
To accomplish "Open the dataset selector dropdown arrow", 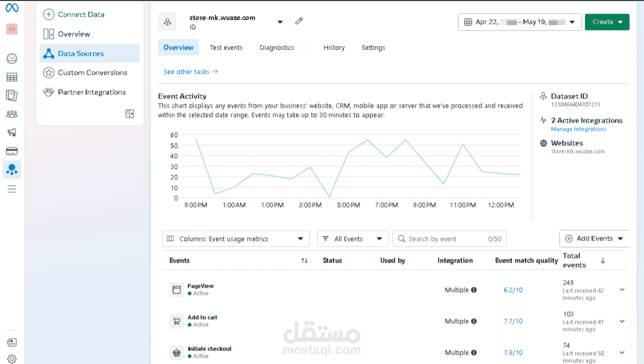I will coord(280,22).
